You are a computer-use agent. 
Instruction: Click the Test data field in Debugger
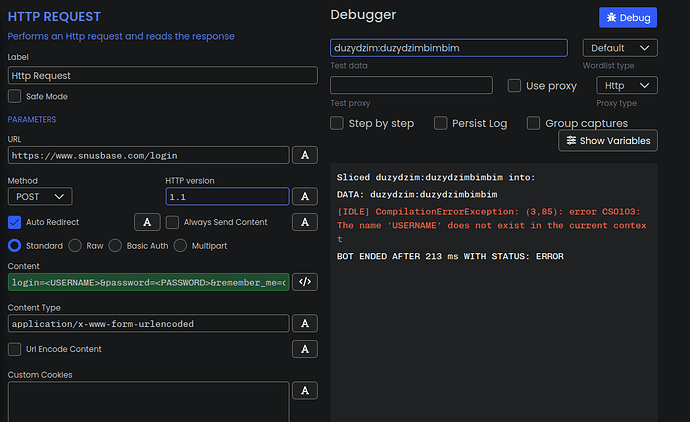coord(449,48)
